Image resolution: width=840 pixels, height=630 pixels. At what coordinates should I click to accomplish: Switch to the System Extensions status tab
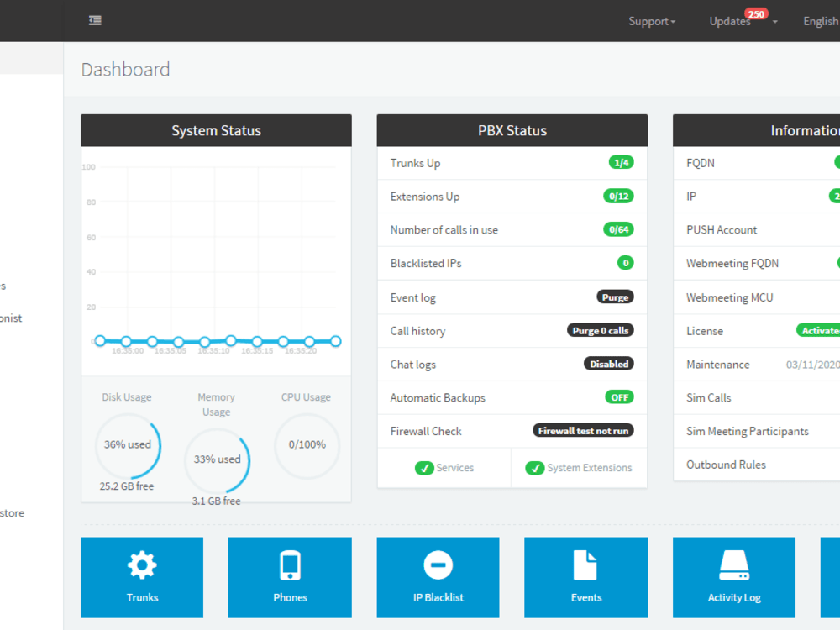[579, 468]
